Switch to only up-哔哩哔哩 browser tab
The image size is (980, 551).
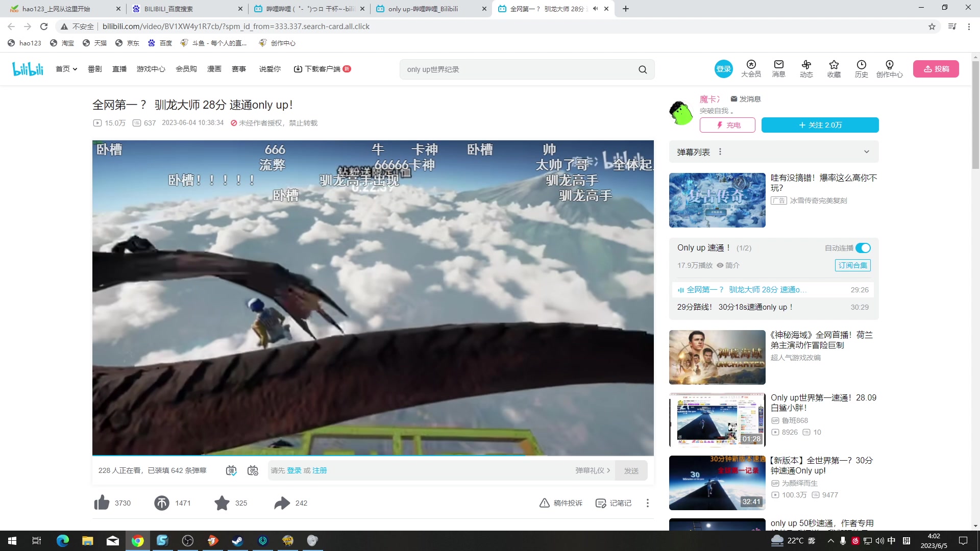click(x=430, y=9)
